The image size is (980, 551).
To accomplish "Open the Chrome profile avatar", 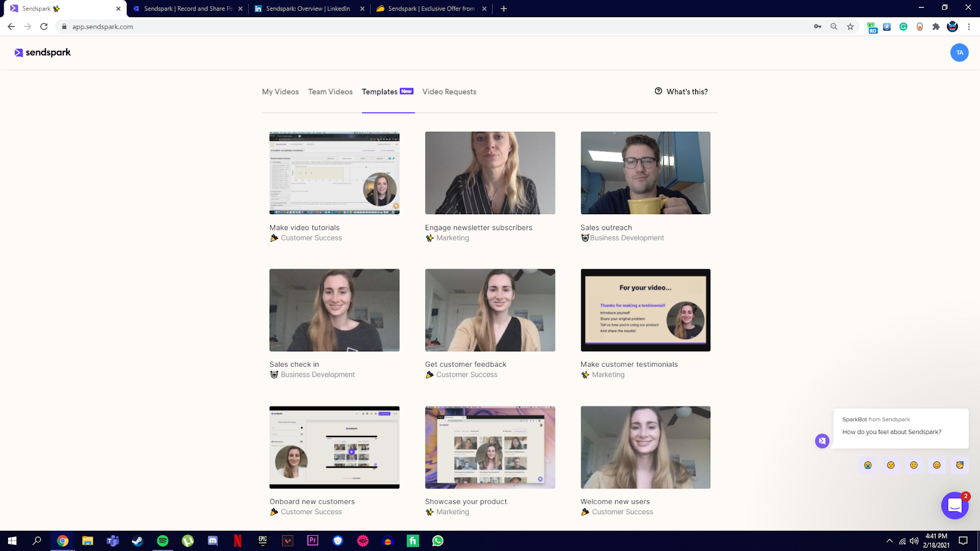I will tap(952, 26).
